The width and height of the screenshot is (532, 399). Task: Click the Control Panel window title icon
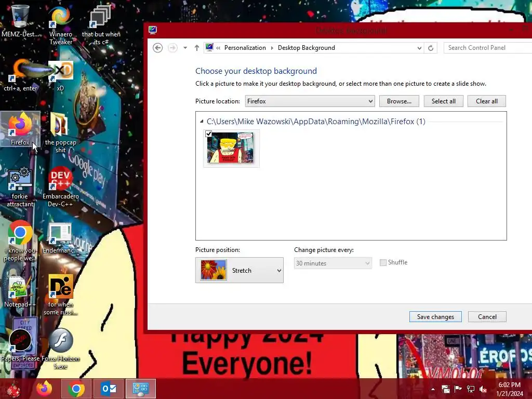[x=153, y=30]
